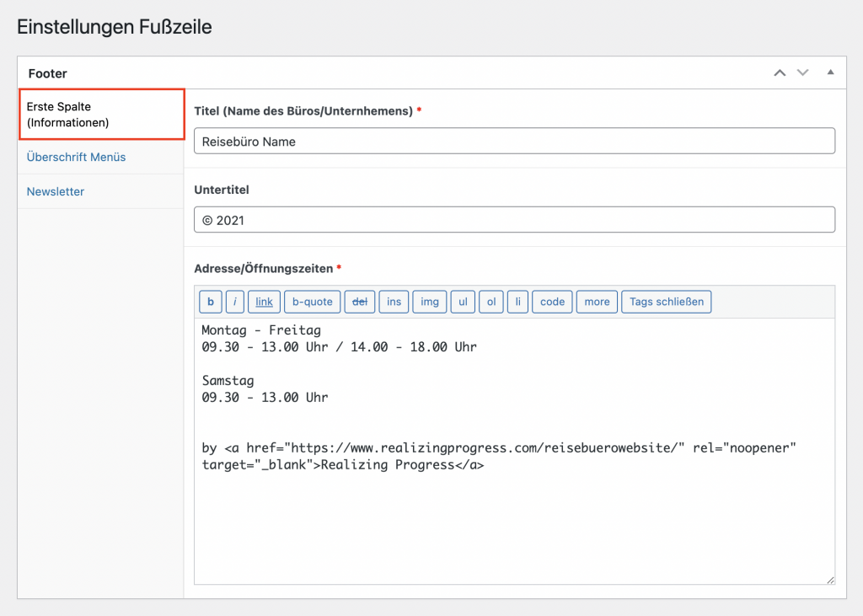Screen dimensions: 863x616
Task: Click the strikethrough 'del' button
Action: 360,302
